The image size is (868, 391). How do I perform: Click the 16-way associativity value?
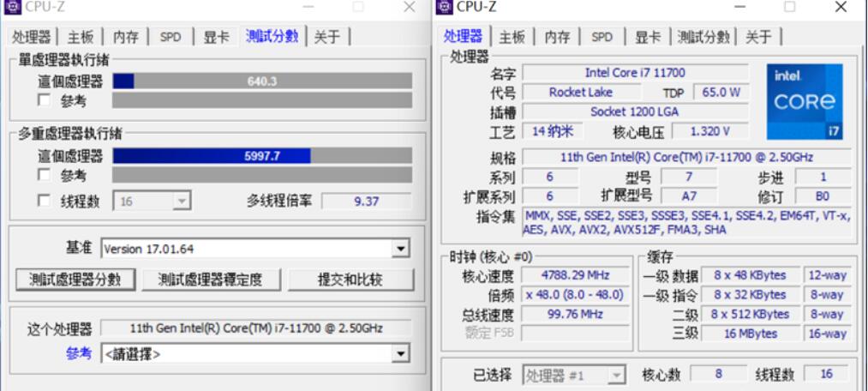click(x=827, y=334)
